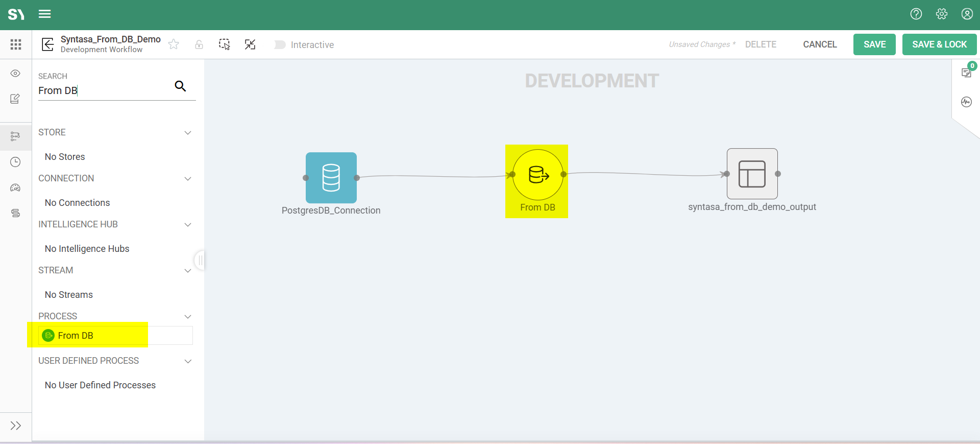Collapse the PROCESS section chevron
This screenshot has height=444, width=980.
pos(188,317)
